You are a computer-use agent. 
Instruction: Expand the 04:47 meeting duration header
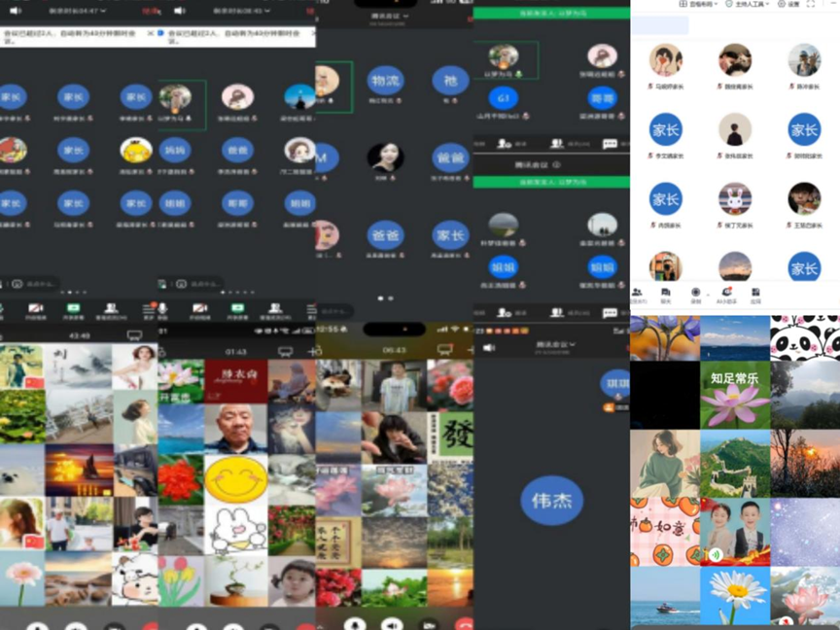pos(76,11)
